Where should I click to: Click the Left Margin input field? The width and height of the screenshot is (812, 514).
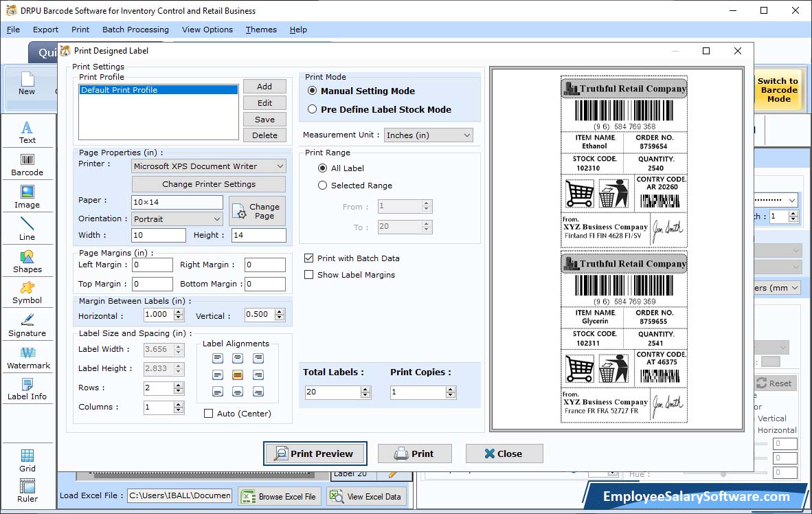coord(153,265)
